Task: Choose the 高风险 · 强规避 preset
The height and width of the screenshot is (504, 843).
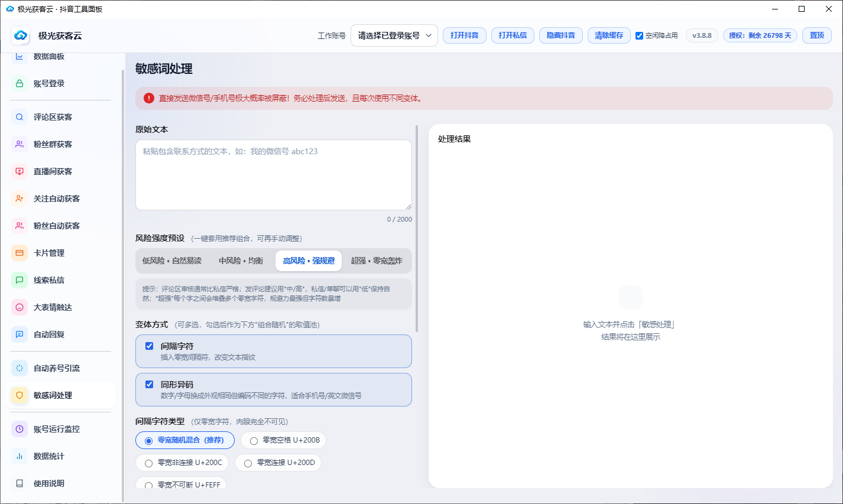Action: [x=309, y=261]
